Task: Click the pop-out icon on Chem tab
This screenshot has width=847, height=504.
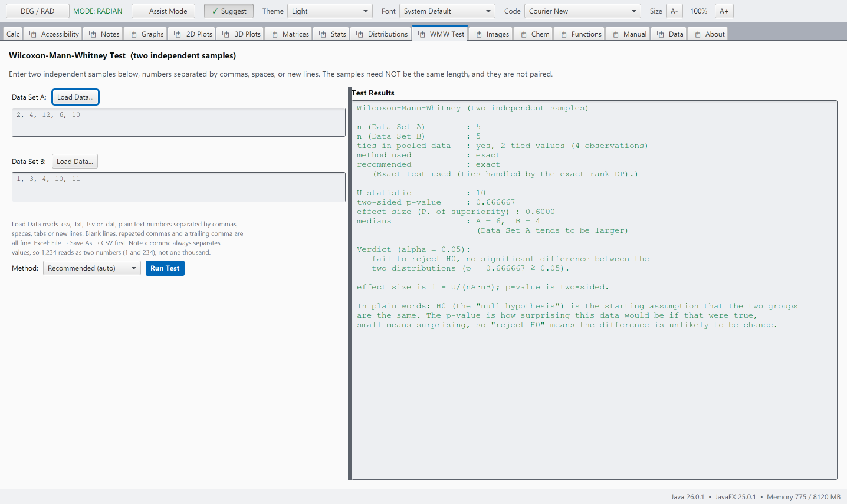Action: [523, 34]
